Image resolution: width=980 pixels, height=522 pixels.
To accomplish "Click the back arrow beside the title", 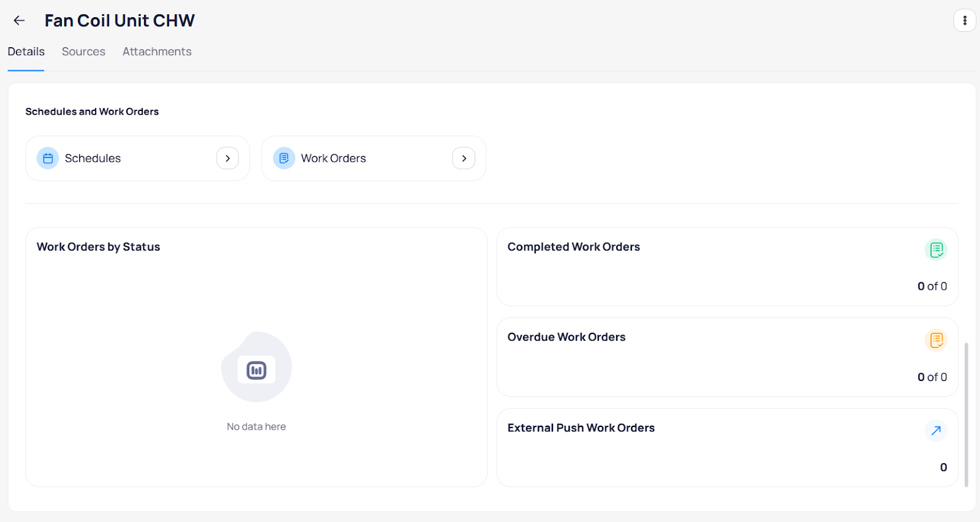I will (19, 20).
